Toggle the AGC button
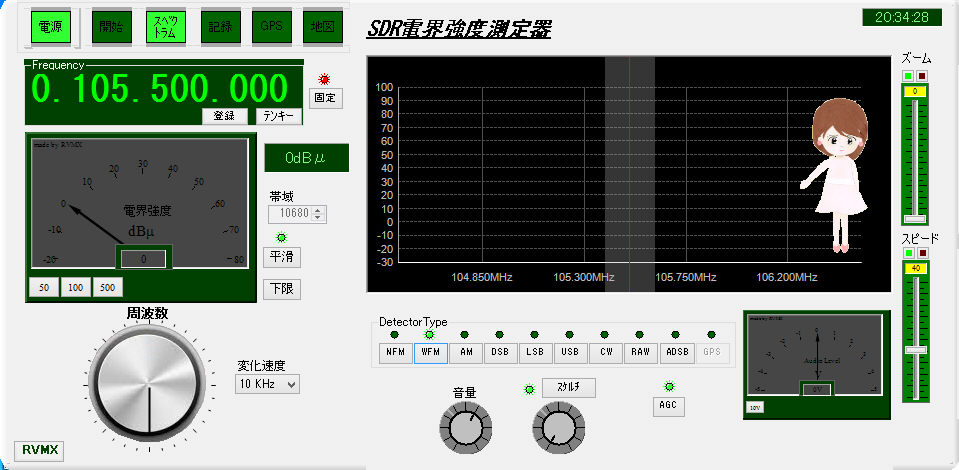 coord(668,406)
